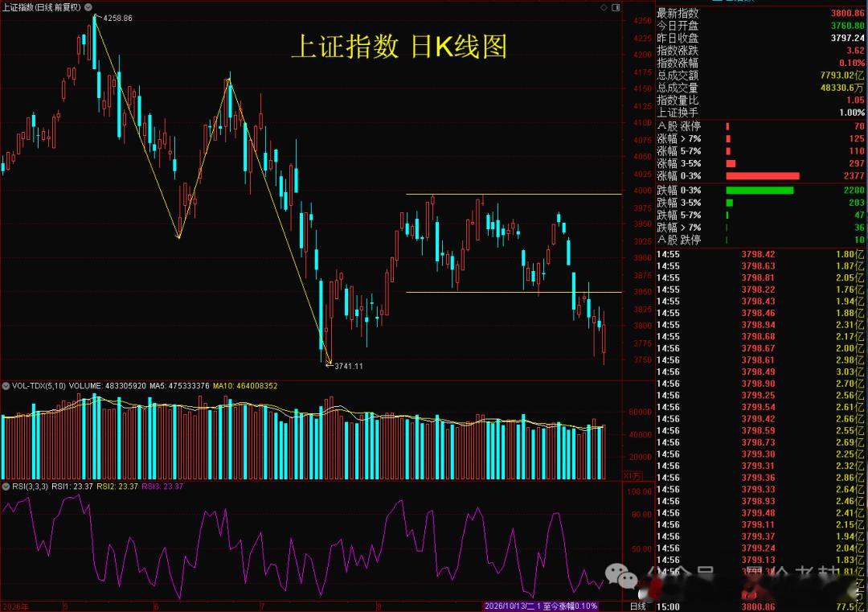Click the 3741.11 low price label

349,366
